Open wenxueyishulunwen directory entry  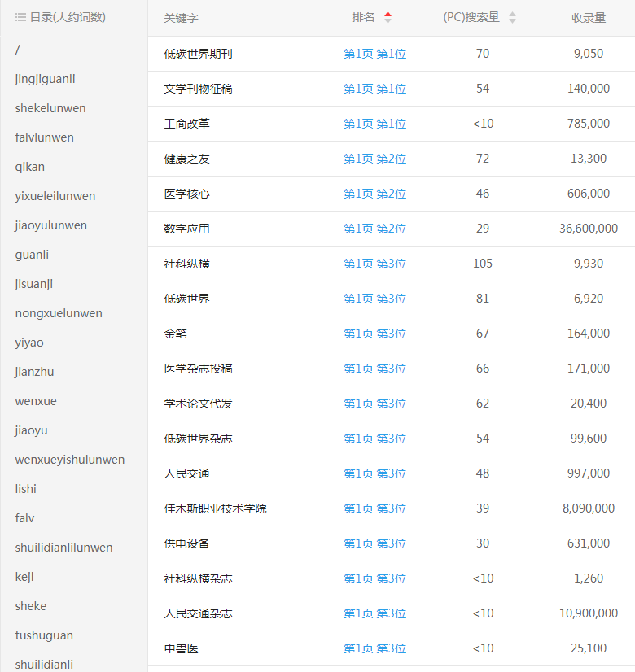tap(69, 460)
